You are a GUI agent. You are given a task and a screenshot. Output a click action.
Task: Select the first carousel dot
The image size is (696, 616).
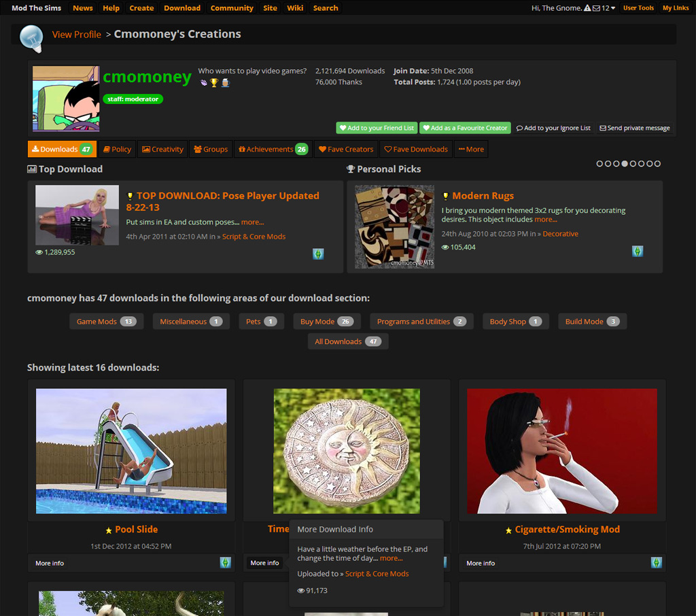pyautogui.click(x=599, y=164)
